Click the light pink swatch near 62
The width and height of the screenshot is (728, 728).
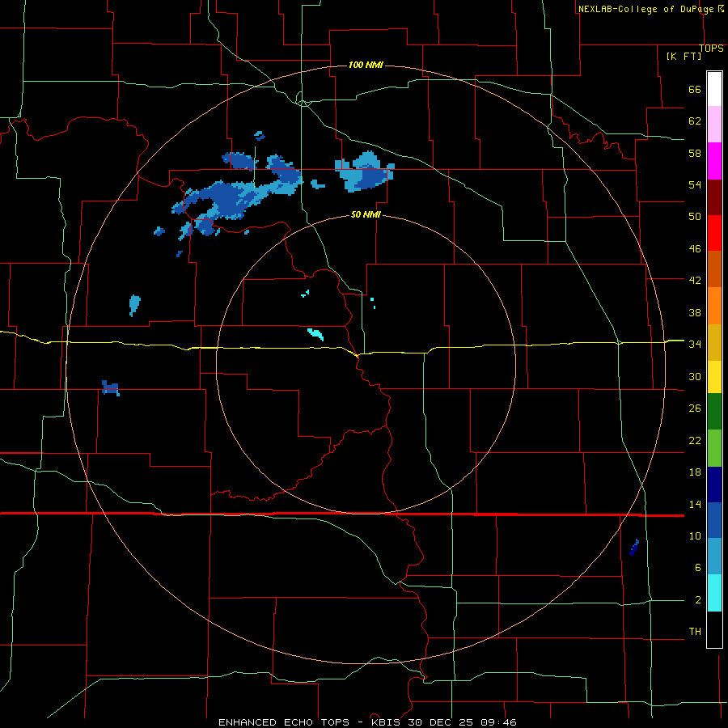pyautogui.click(x=714, y=124)
